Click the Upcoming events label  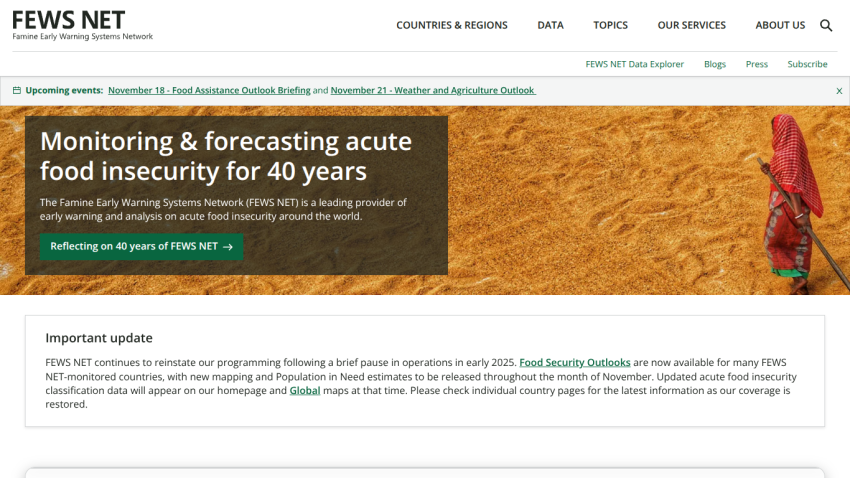[64, 91]
